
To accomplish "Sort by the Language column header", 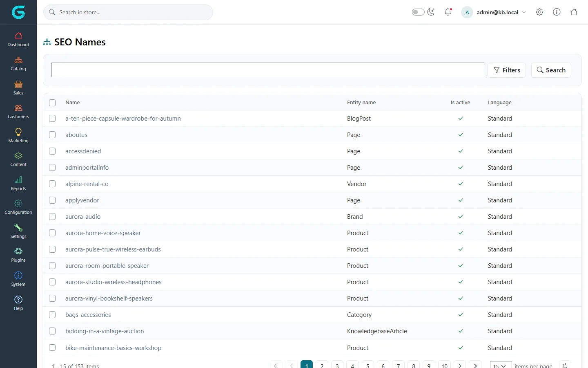I will coord(499,103).
